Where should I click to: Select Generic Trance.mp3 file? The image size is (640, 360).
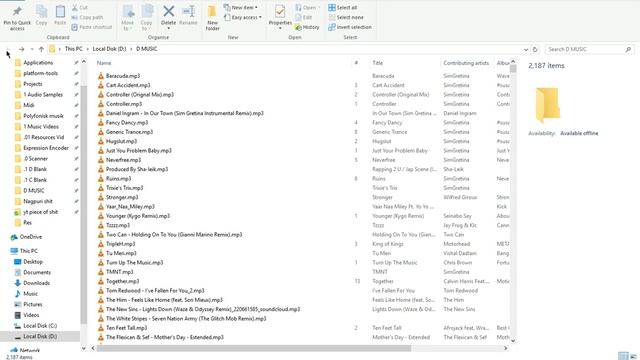coord(129,132)
